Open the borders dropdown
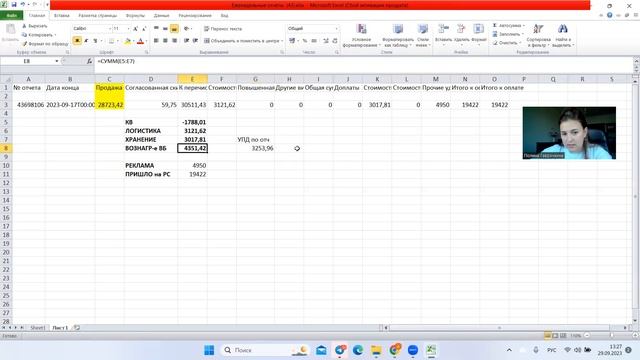The width and height of the screenshot is (640, 360). (117, 41)
